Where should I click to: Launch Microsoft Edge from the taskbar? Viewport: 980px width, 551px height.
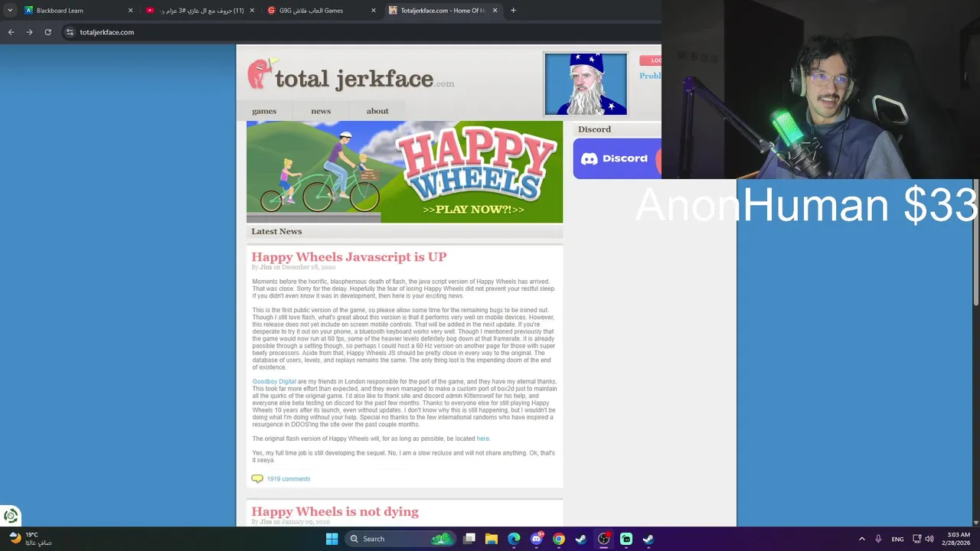[514, 539]
